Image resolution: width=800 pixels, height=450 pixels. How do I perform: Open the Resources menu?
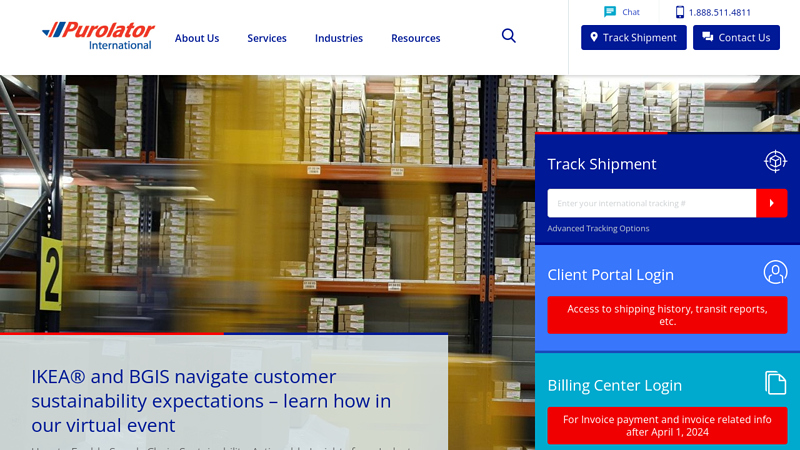coord(415,38)
